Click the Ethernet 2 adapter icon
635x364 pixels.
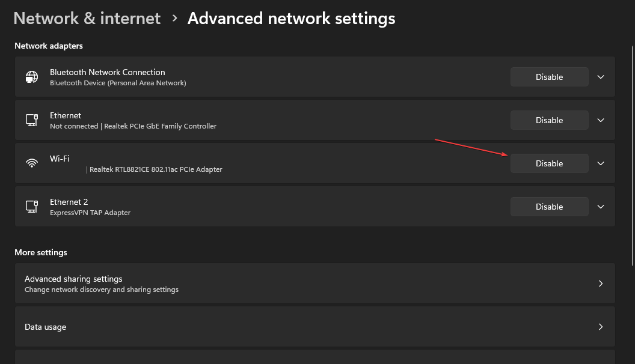(31, 206)
